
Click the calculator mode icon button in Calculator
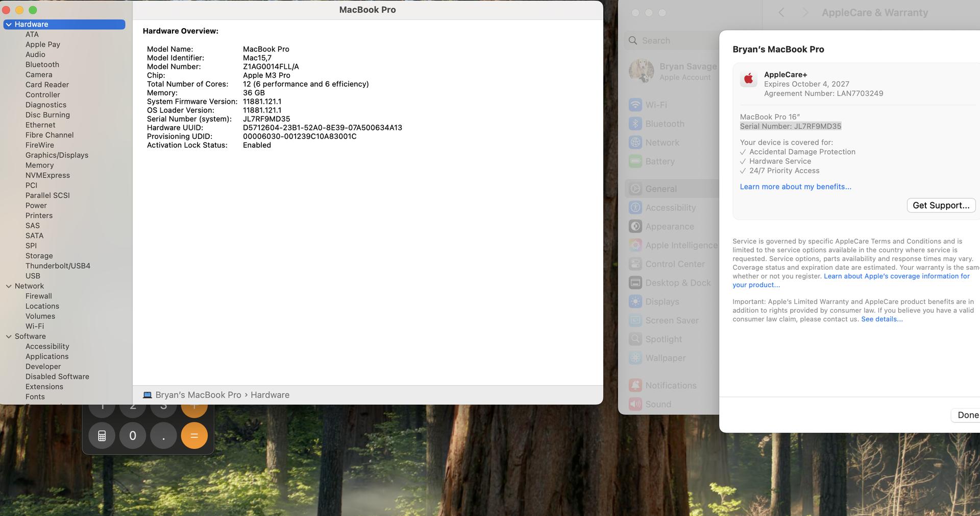click(102, 436)
